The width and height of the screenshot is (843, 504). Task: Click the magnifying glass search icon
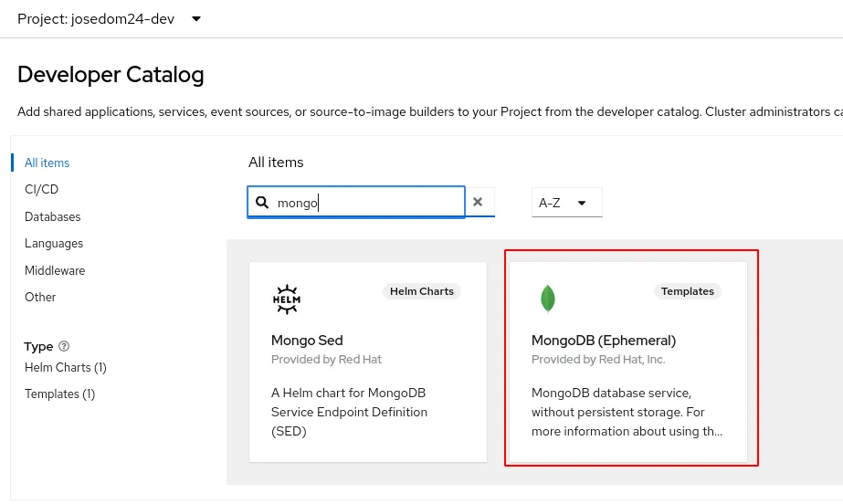[x=263, y=203]
